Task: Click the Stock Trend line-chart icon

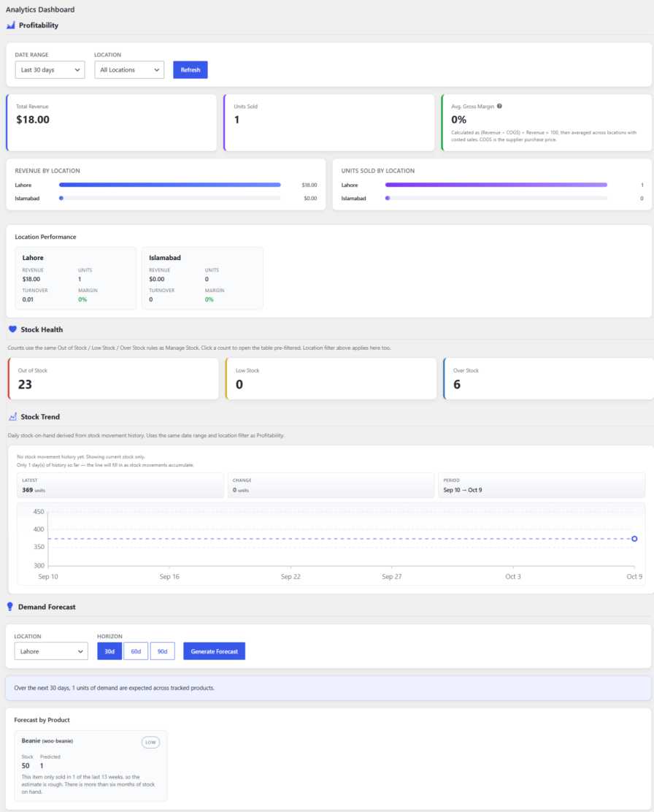Action: point(12,417)
